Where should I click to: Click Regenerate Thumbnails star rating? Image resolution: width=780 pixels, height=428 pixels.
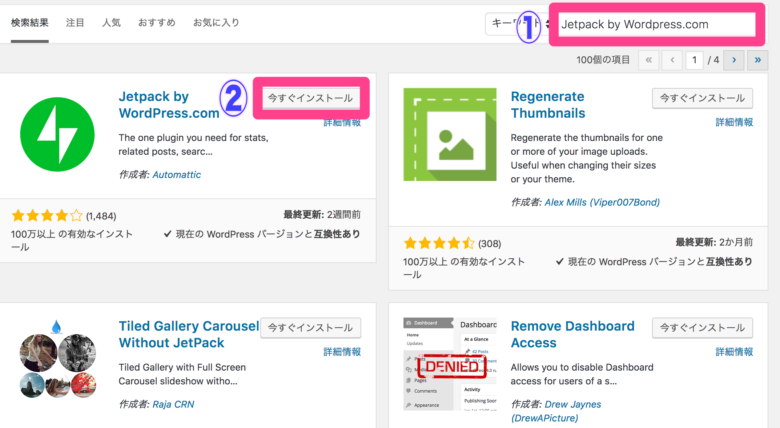[439, 243]
